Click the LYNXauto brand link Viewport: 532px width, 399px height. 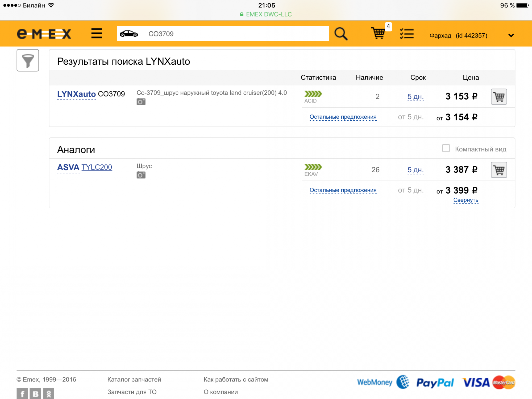[76, 94]
